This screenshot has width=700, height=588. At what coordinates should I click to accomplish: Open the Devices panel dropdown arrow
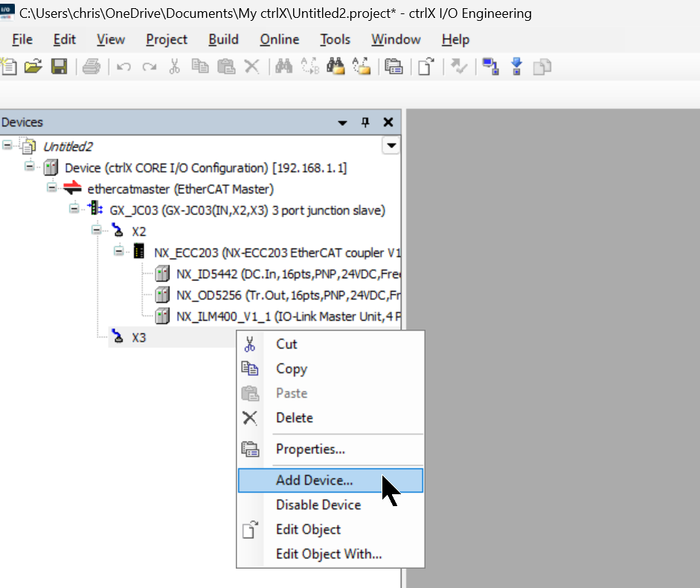pyautogui.click(x=342, y=123)
